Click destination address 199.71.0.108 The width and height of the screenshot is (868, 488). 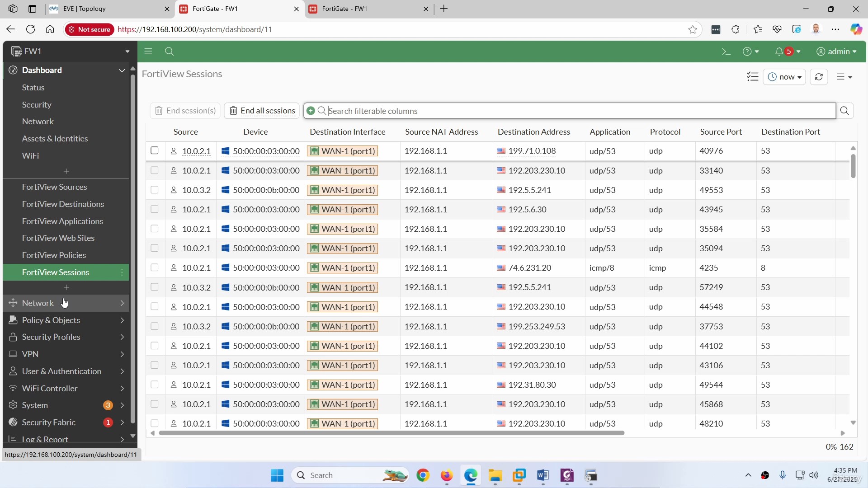click(x=532, y=151)
